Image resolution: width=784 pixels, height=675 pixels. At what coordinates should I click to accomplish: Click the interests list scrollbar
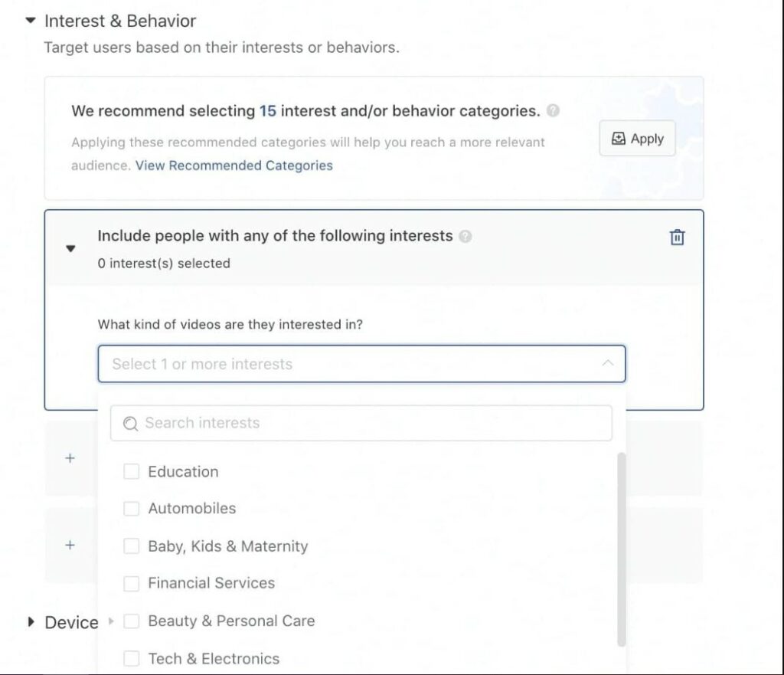tap(622, 549)
